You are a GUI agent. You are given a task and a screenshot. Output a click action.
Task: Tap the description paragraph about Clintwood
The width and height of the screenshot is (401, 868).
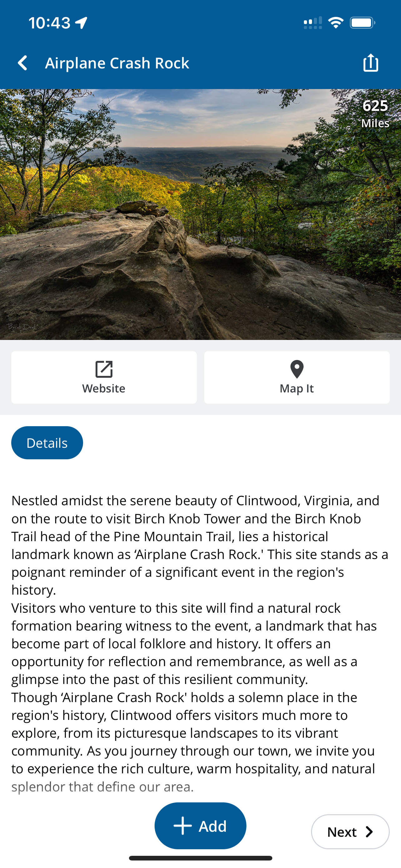click(x=200, y=643)
